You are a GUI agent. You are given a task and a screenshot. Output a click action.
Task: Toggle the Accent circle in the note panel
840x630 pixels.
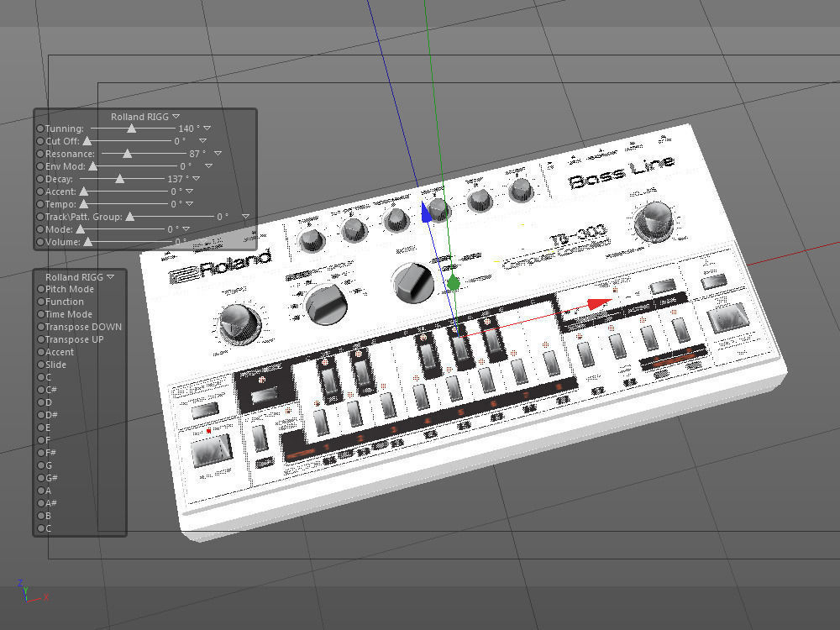click(x=40, y=352)
